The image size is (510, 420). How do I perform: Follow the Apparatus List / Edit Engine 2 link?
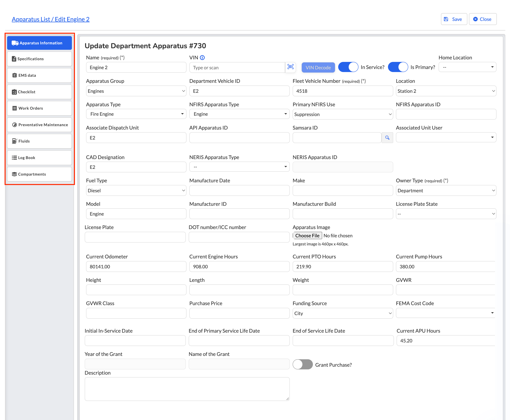pos(51,19)
